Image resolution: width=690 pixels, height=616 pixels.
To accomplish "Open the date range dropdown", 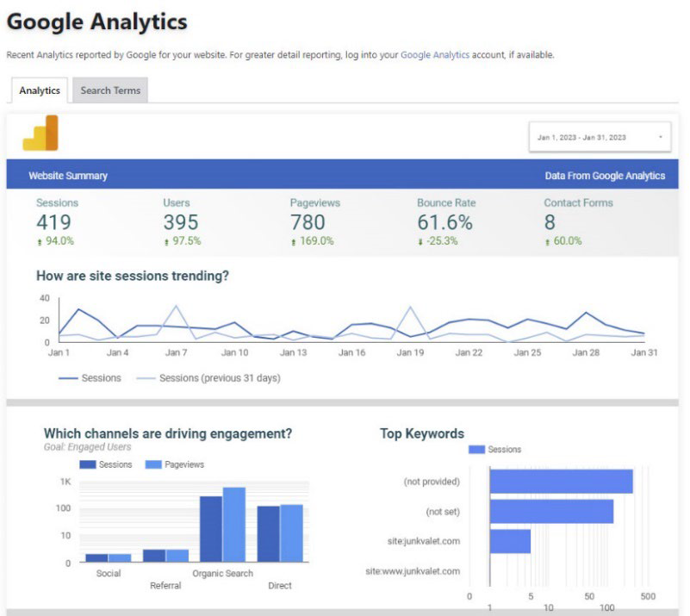I will pos(600,137).
